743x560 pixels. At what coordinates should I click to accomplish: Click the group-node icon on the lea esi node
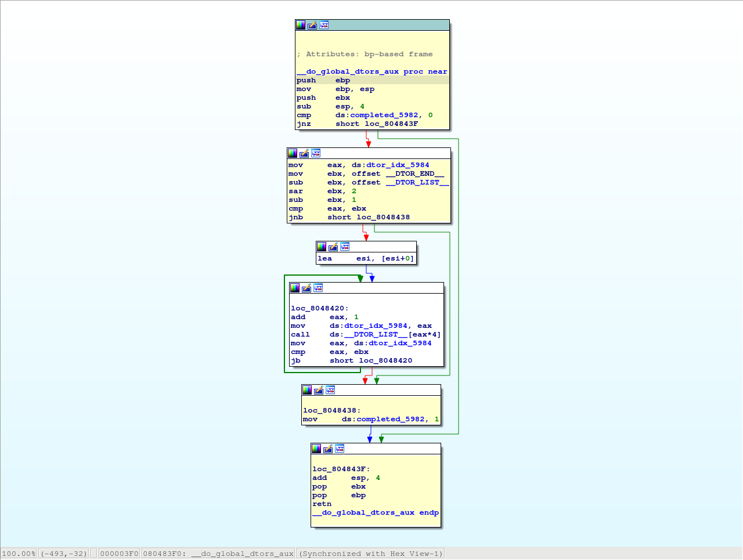345,247
